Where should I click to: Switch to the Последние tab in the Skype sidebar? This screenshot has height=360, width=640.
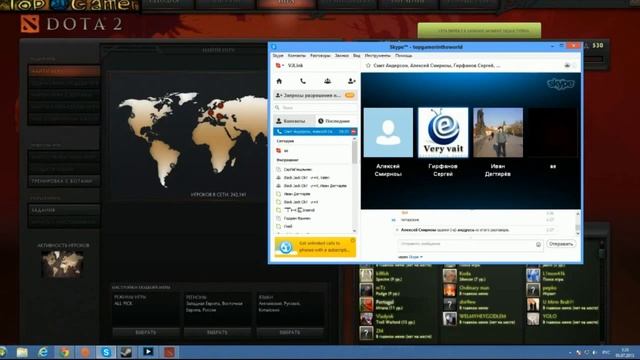(x=336, y=121)
